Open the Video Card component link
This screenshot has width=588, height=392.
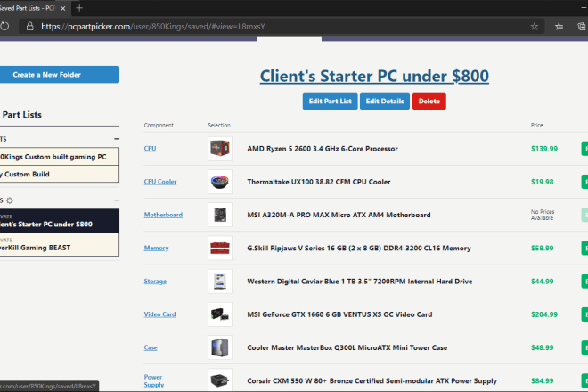point(159,314)
